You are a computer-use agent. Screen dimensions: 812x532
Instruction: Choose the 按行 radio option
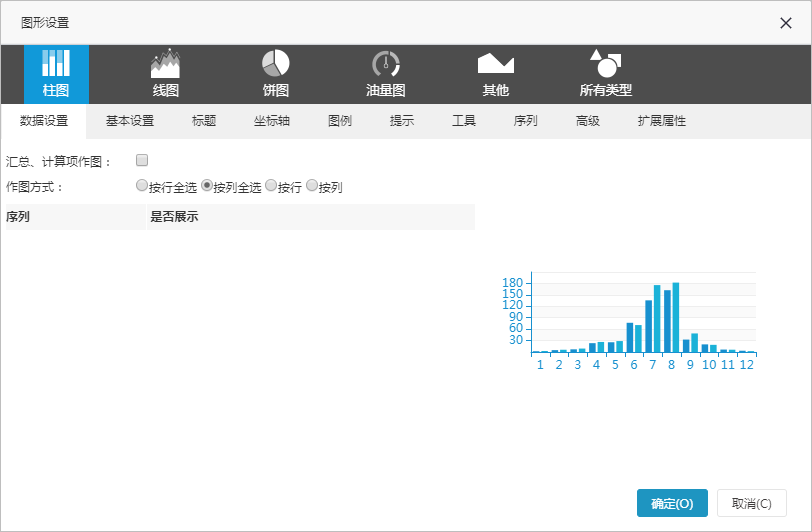coord(271,185)
